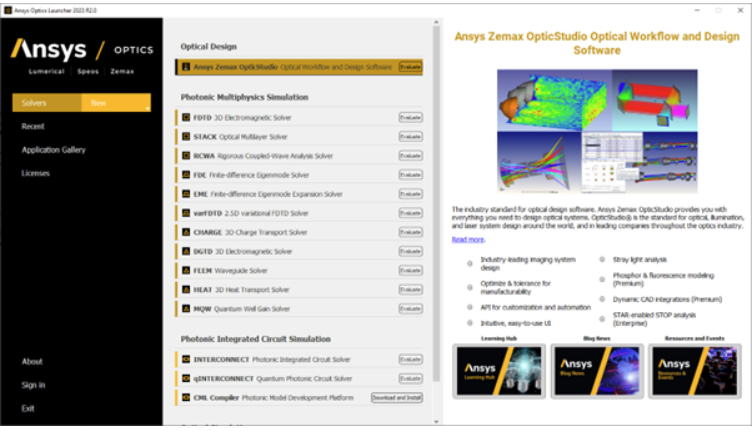Click the CML Compiler icon

(x=186, y=398)
